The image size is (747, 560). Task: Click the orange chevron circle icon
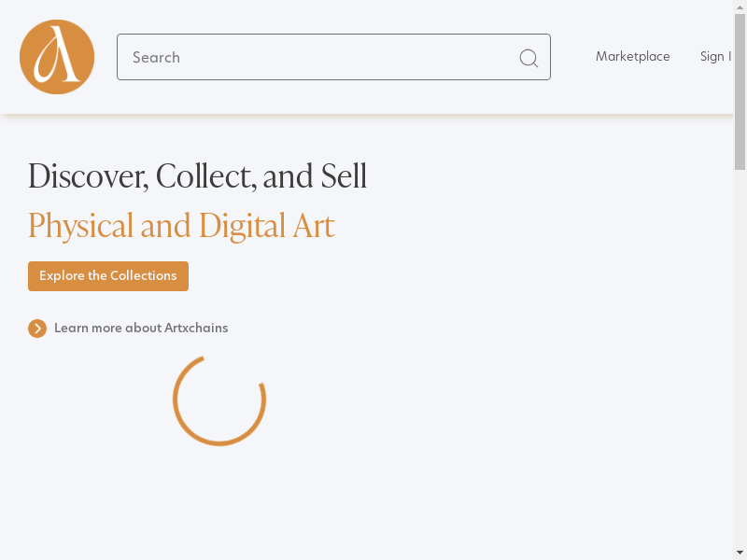37,329
